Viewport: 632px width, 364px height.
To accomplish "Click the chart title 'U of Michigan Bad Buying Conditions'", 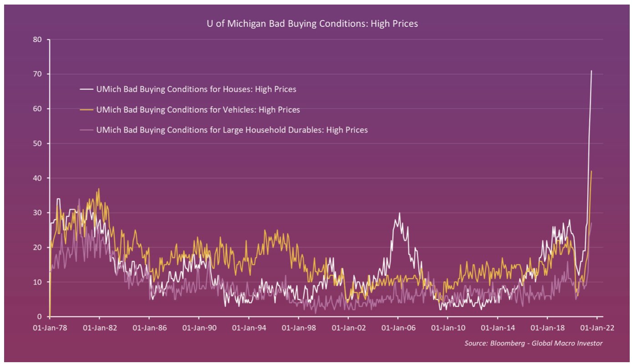I will click(x=312, y=24).
